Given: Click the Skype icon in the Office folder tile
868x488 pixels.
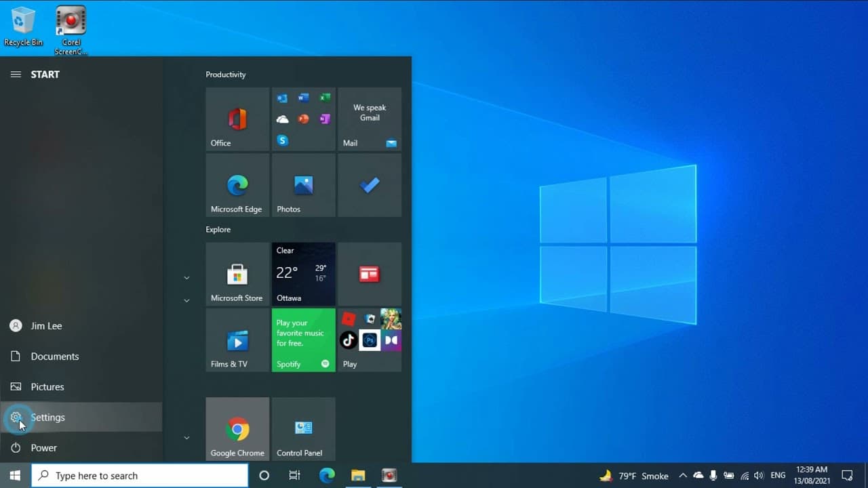Looking at the screenshot, I should coord(283,140).
